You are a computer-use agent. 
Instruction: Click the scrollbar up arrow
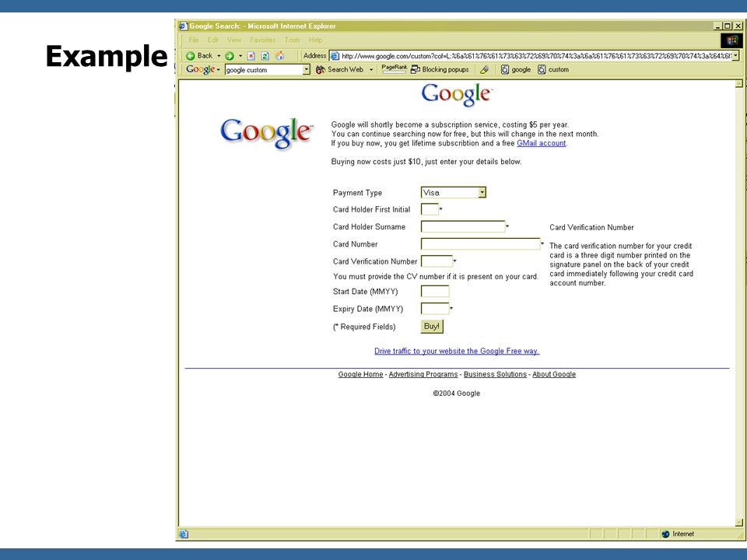pos(739,84)
